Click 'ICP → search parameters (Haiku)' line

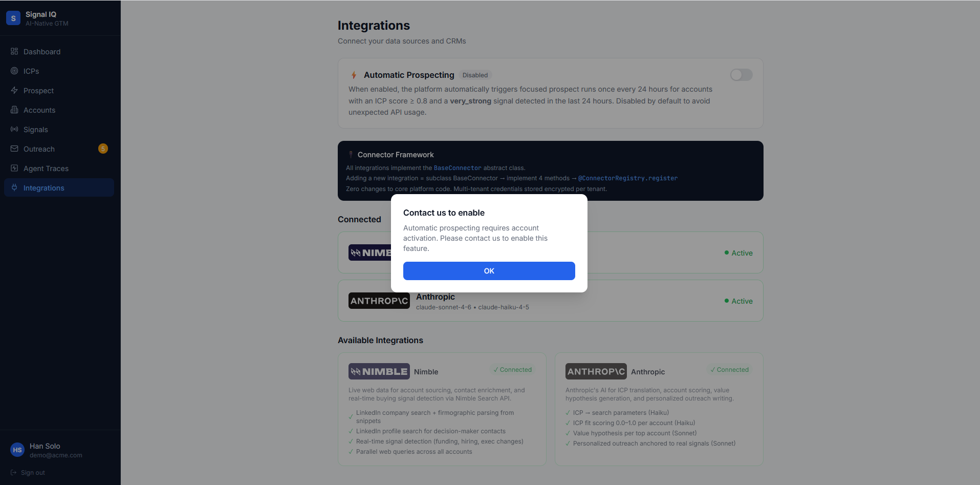[x=621, y=413]
